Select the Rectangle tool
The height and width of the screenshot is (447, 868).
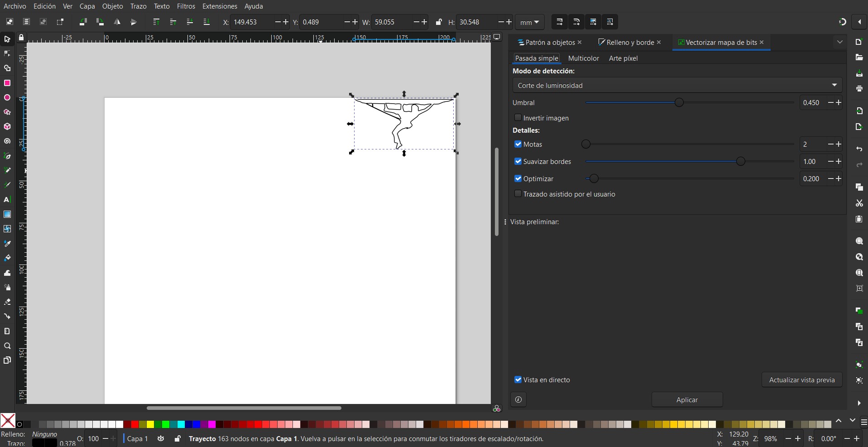7,83
